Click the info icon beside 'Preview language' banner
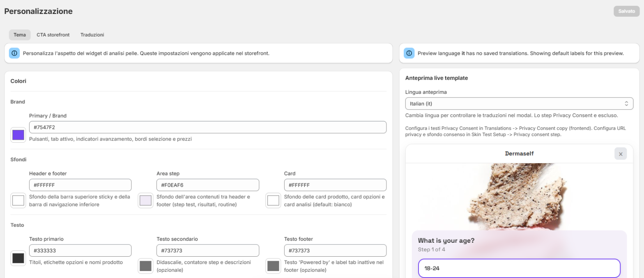644x278 pixels. point(409,53)
